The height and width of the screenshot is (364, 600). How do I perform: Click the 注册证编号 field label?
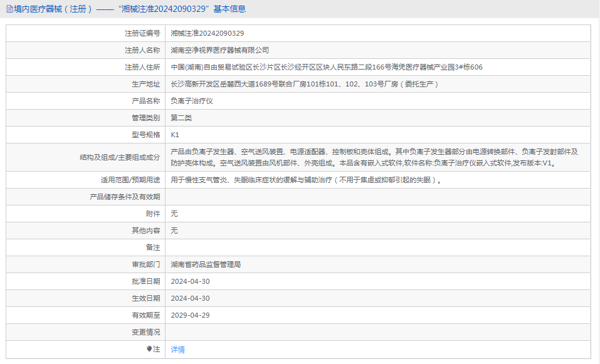point(142,33)
